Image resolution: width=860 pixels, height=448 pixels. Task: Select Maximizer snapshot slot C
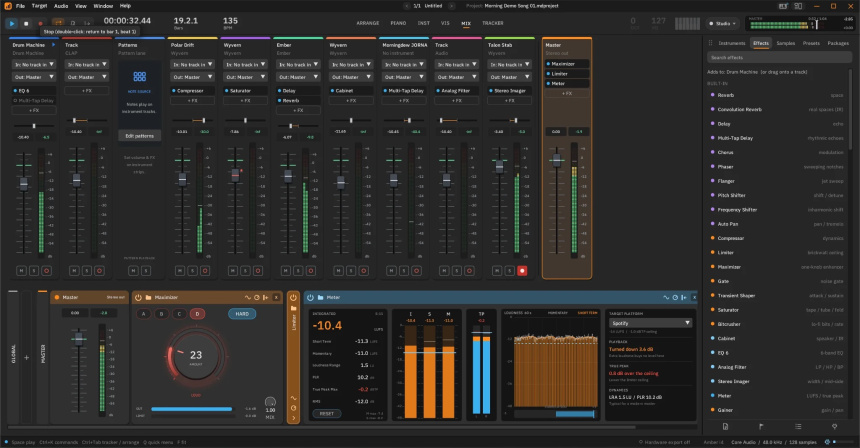(179, 314)
